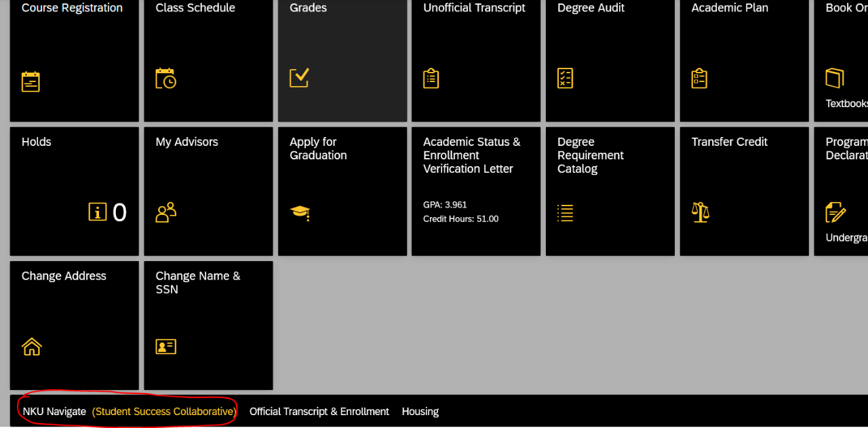Screen dimensions: 868x428
Task: Open Change Address via the house icon
Action: tap(31, 346)
